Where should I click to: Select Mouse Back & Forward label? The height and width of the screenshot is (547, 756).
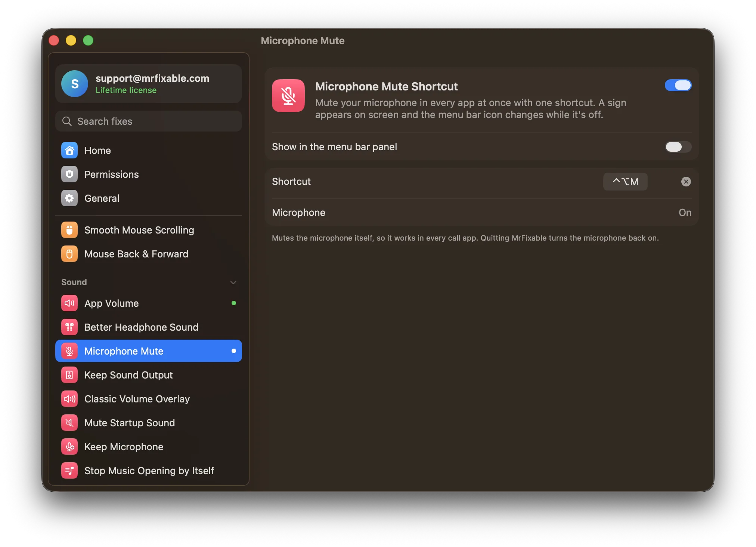(136, 254)
